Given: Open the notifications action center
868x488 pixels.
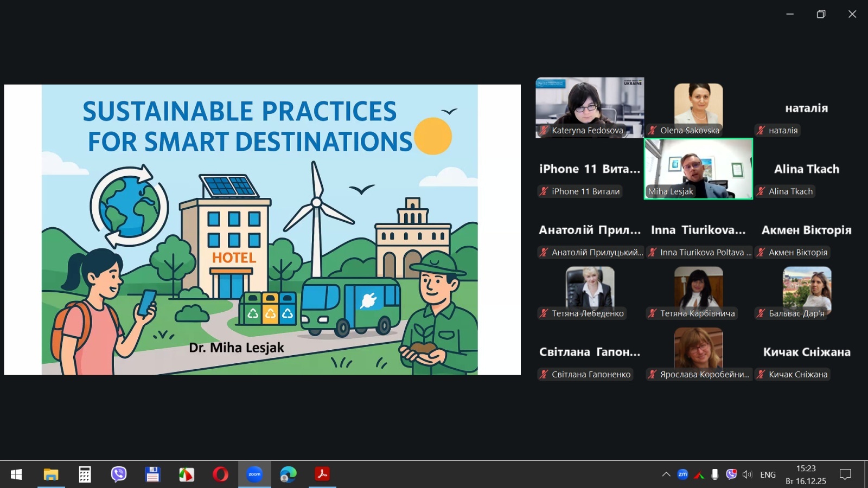Looking at the screenshot, I should pyautogui.click(x=845, y=474).
